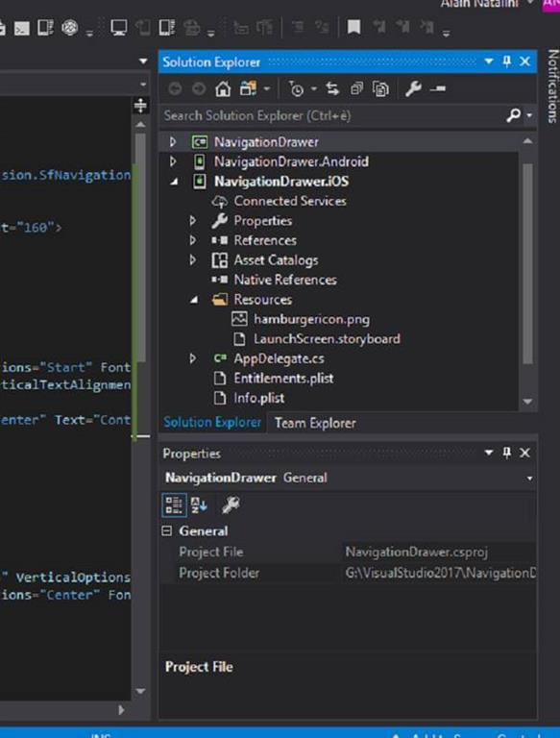This screenshot has width=560, height=738.
Task: Open the Notifications side tab
Action: click(x=552, y=86)
